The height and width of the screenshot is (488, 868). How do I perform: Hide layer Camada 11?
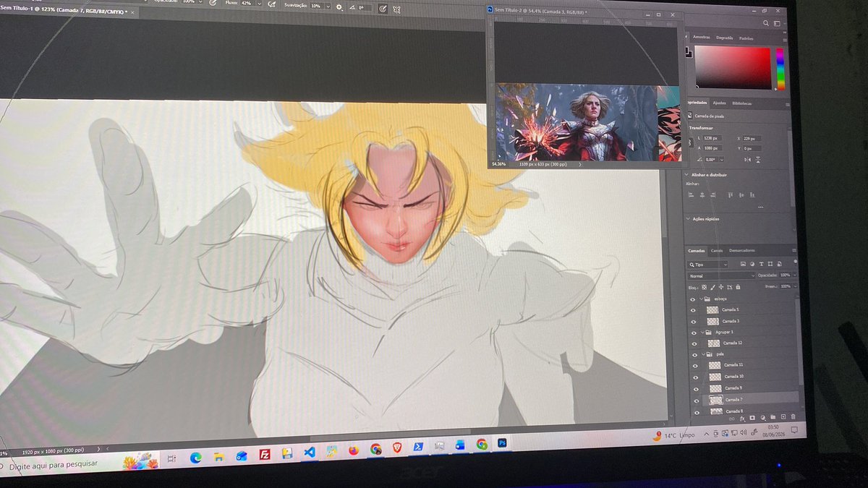point(695,366)
